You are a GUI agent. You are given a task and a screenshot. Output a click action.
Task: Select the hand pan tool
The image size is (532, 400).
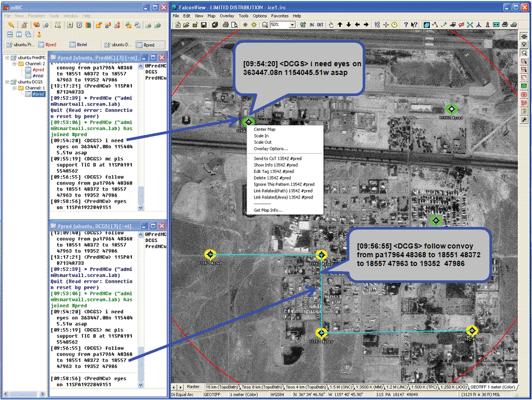(331, 25)
